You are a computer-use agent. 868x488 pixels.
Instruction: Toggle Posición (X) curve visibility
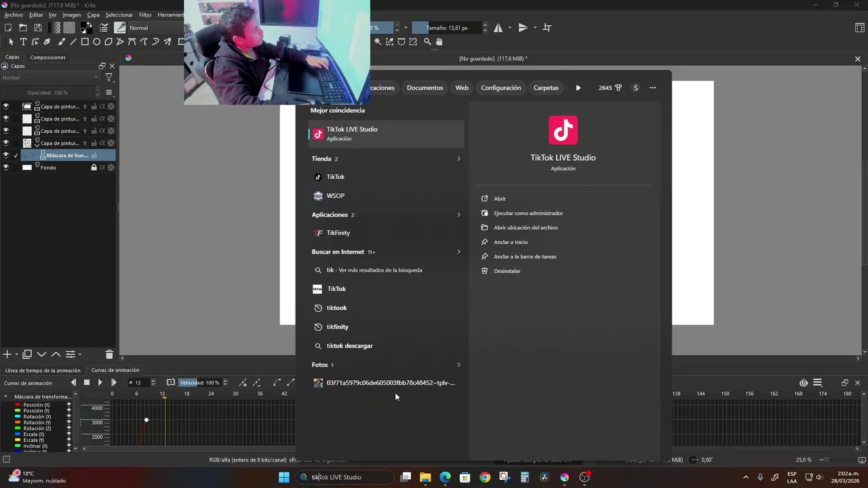(68, 405)
